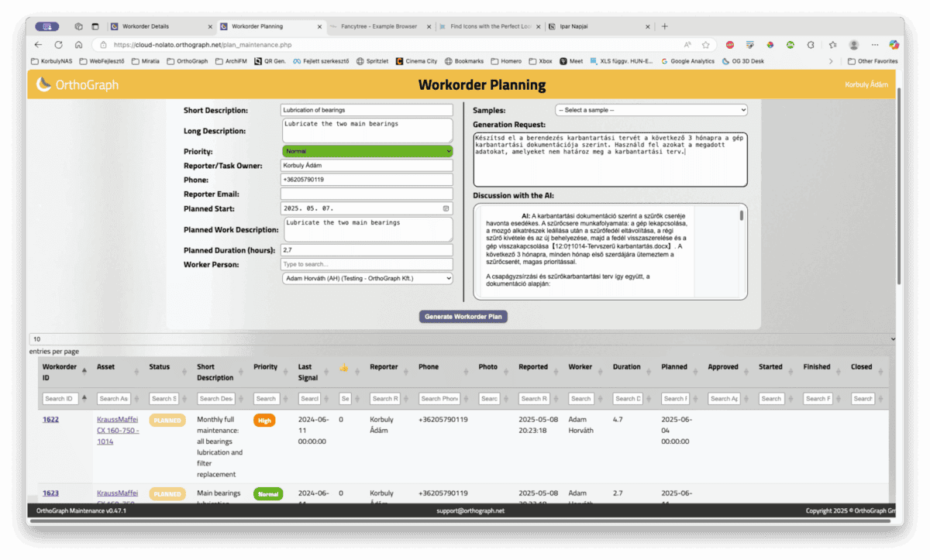Switch to the Fancytree - Example Browser tab
Image resolution: width=930 pixels, height=560 pixels.
point(379,26)
